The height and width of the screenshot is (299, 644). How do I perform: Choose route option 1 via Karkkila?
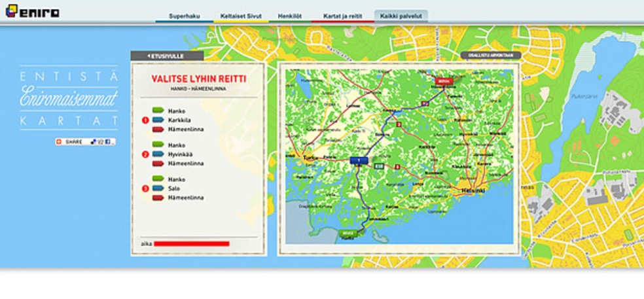145,120
